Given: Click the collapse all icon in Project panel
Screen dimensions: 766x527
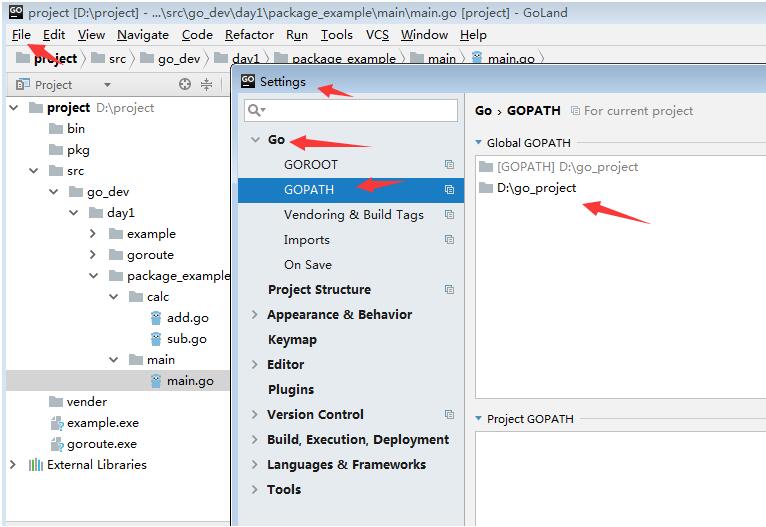Looking at the screenshot, I should click(x=207, y=84).
